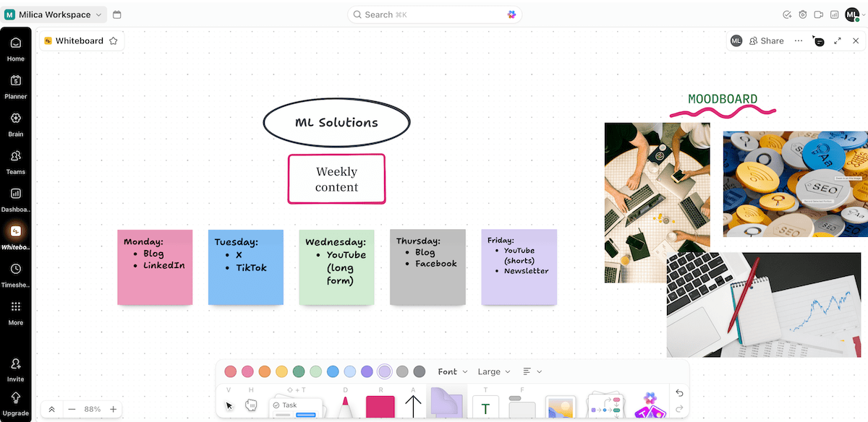Open the Large text size dropdown
The height and width of the screenshot is (422, 868).
click(493, 371)
